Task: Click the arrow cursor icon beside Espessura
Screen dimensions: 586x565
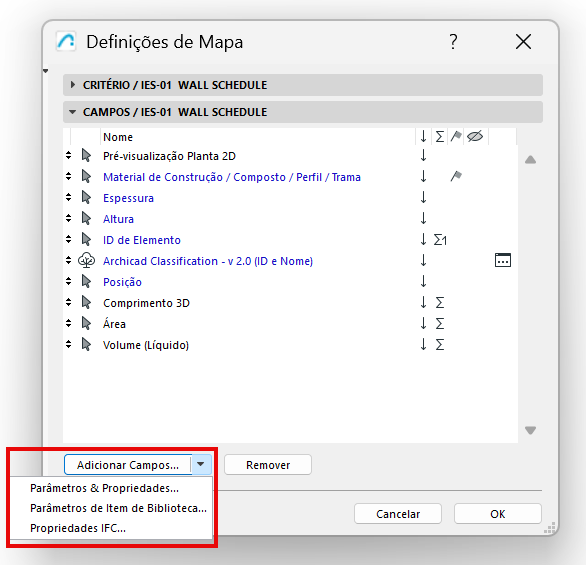Action: (x=86, y=197)
